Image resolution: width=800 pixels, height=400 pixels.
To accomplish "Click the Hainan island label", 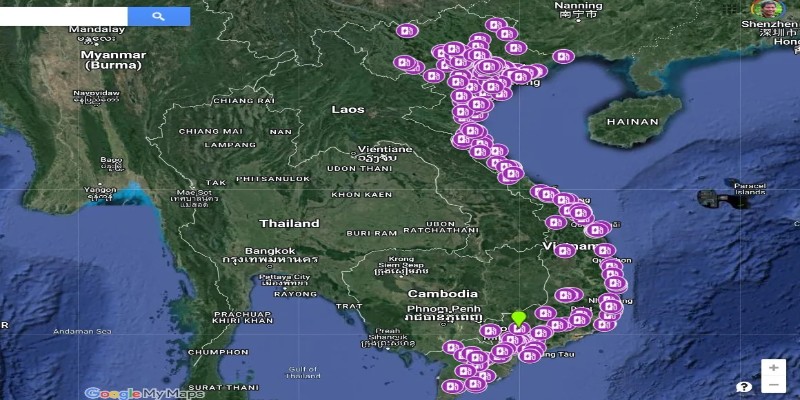I will pos(633,122).
